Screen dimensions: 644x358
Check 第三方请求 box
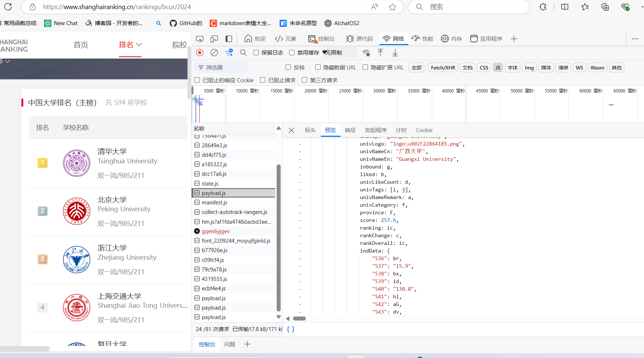coord(305,80)
